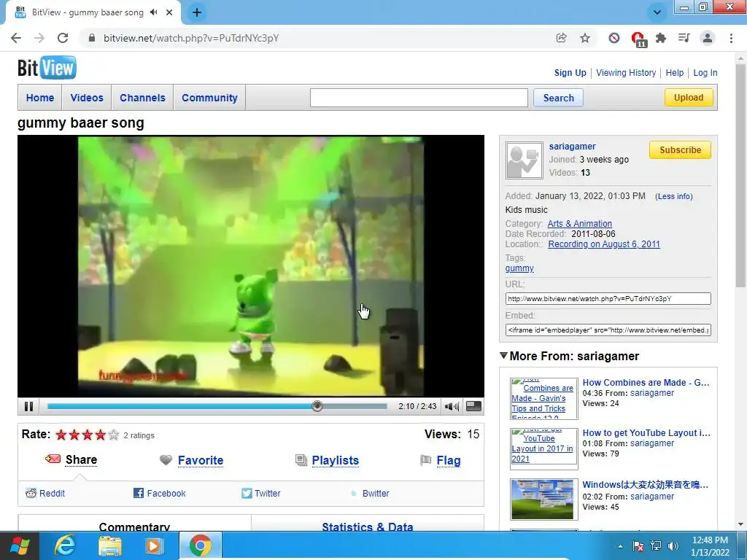Open How Combines are Made video title
Screen dimensions: 747x560
[646, 382]
